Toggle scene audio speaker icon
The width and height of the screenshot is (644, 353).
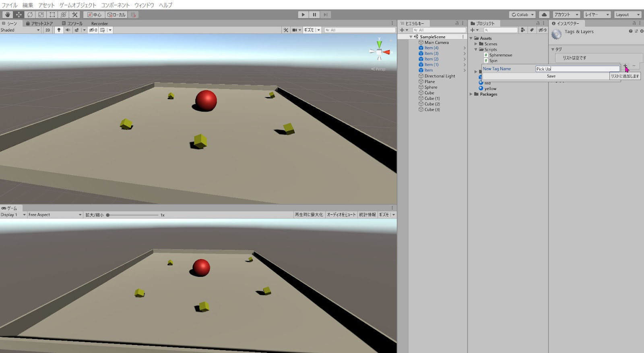[x=68, y=30]
